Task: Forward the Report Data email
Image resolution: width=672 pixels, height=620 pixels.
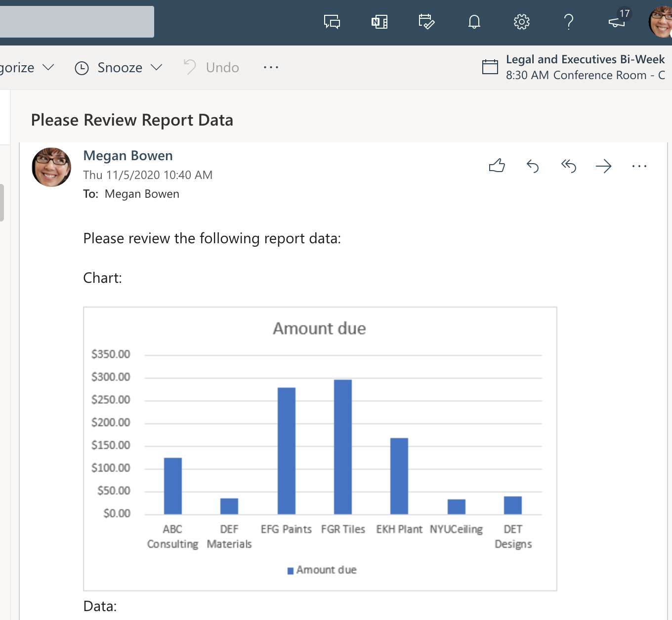Action: (x=604, y=166)
